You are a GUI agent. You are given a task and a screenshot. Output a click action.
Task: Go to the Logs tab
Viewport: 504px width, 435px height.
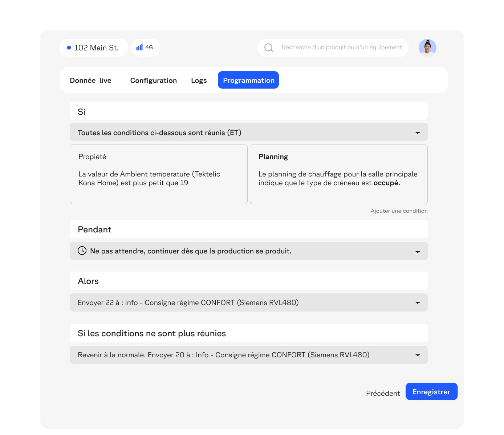point(199,80)
